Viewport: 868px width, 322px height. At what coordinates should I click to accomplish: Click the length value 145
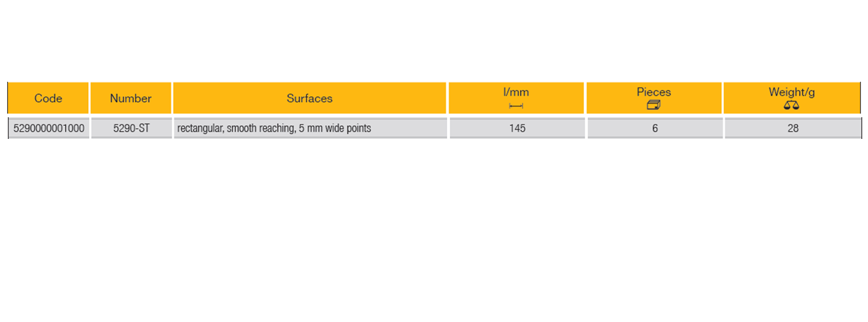click(516, 129)
